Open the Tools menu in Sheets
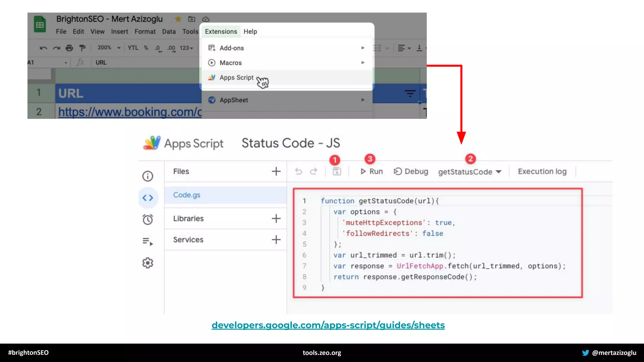 point(190,31)
